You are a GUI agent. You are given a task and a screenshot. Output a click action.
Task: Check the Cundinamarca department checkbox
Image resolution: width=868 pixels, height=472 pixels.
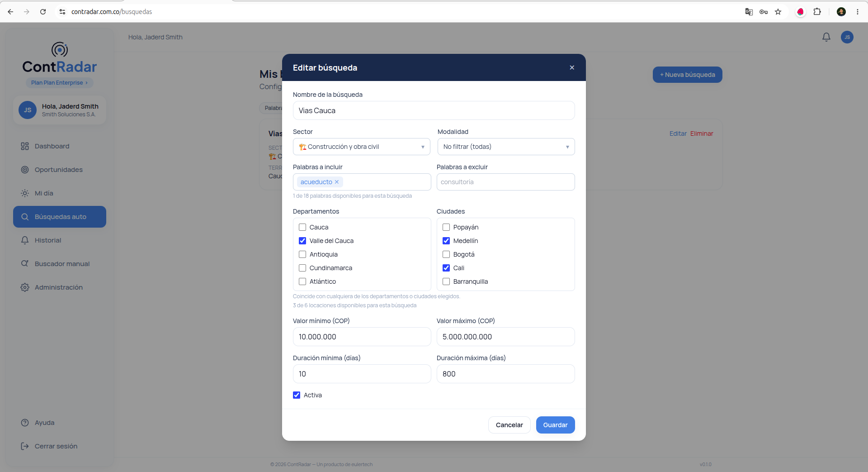[302, 268]
